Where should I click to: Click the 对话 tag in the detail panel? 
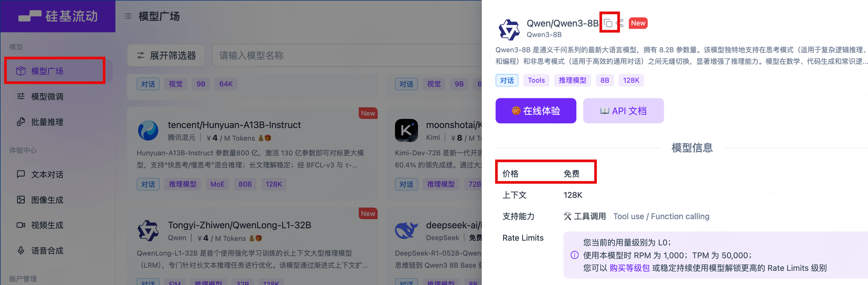point(507,80)
